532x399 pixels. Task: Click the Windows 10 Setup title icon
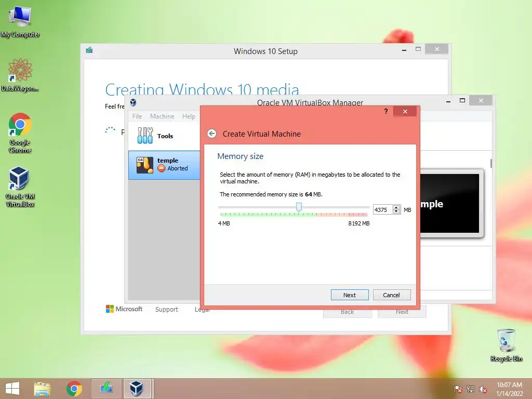[x=89, y=50]
